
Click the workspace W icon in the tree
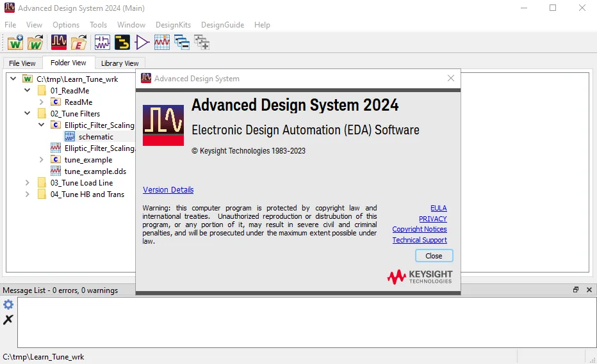28,79
